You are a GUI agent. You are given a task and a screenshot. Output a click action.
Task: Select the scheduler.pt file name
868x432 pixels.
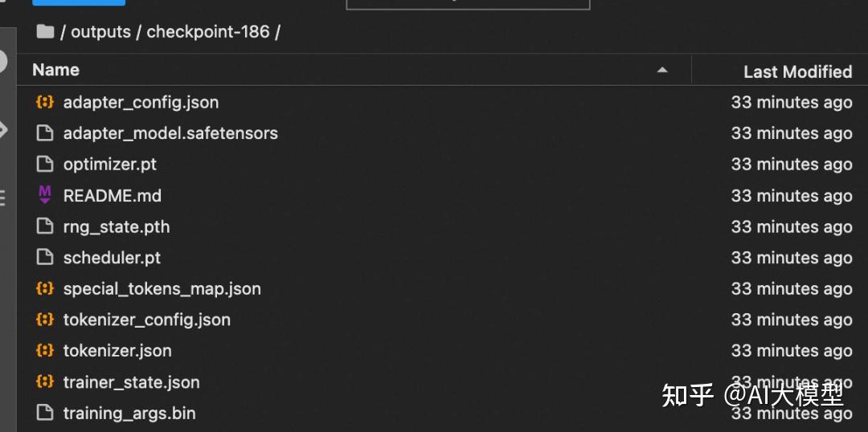pyautogui.click(x=112, y=258)
